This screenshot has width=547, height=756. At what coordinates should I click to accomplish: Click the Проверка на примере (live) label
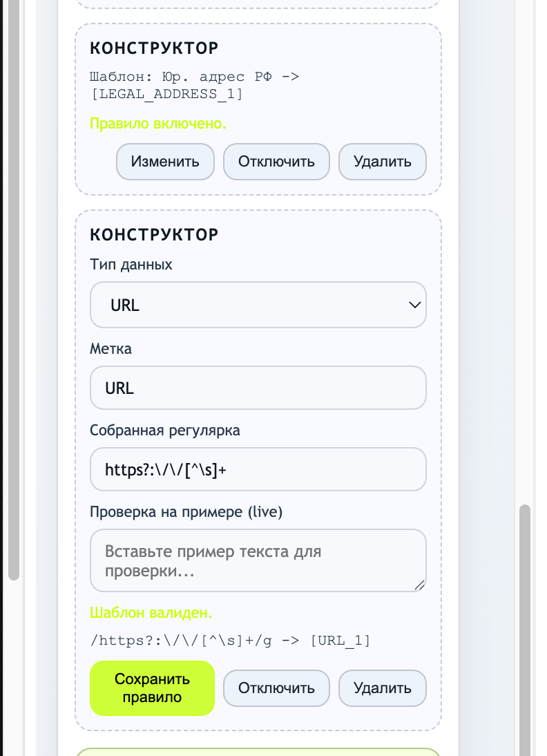186,512
